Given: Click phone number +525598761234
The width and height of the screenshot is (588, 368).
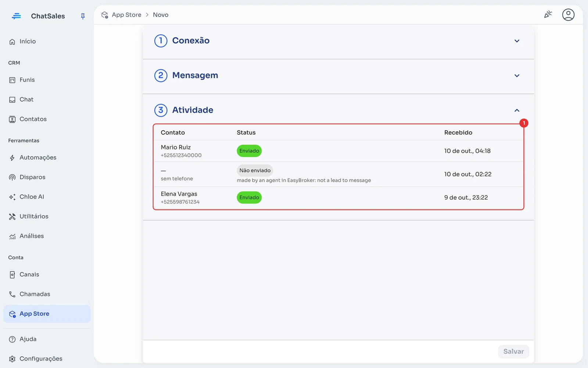Looking at the screenshot, I should pyautogui.click(x=180, y=202).
